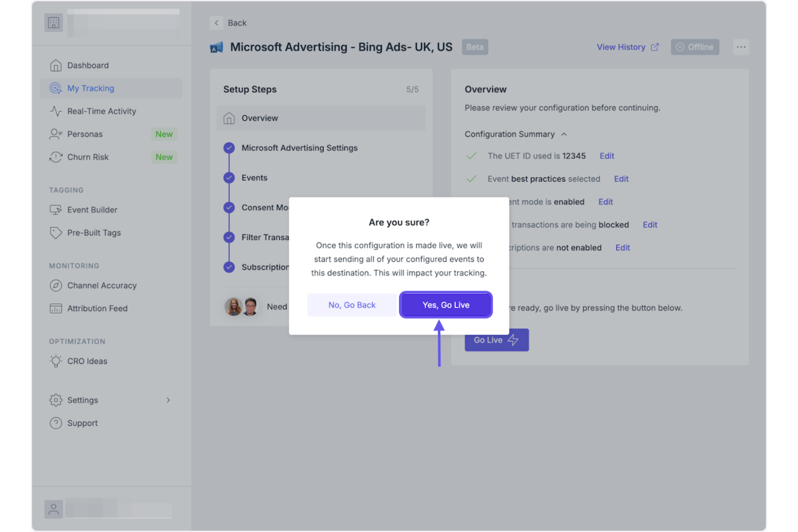This screenshot has height=532, width=798.
Task: Click the Churn Risk clock icon
Action: click(x=56, y=157)
